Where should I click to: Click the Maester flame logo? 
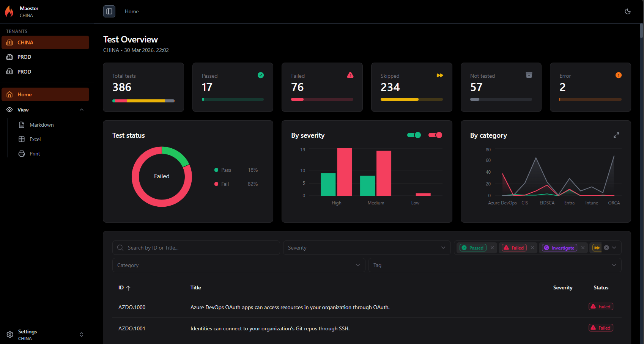coord(9,11)
